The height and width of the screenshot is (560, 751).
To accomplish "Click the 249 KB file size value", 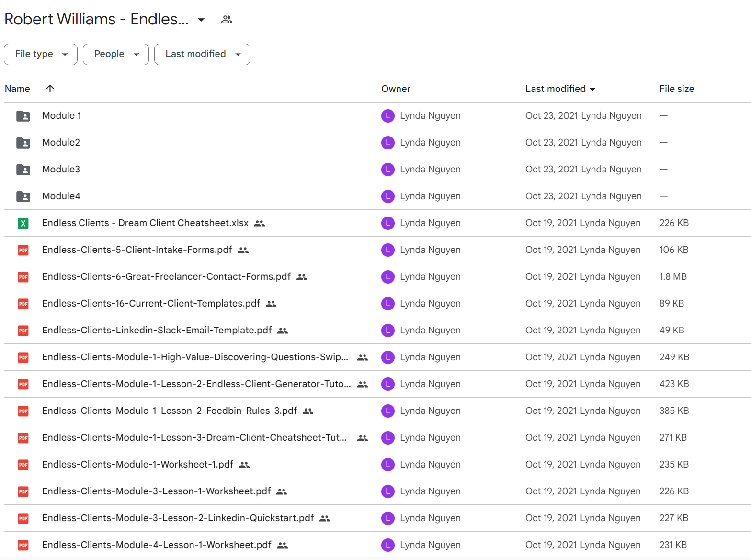I will point(674,357).
